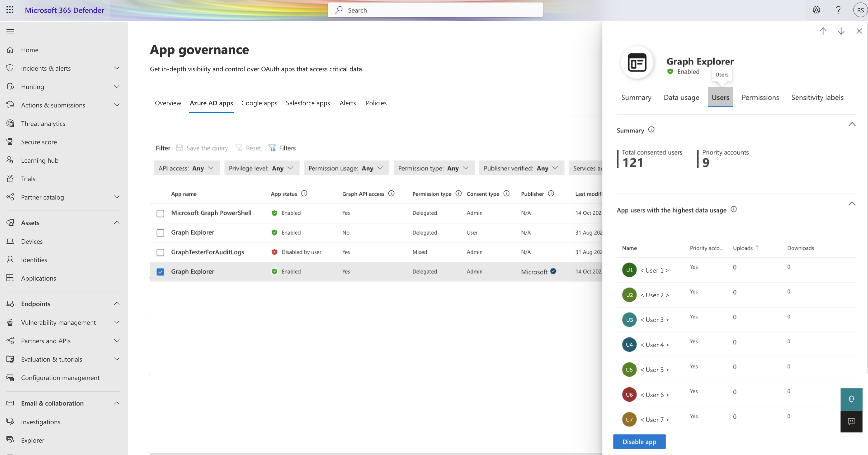Image resolution: width=868 pixels, height=455 pixels.
Task: Click the Settings gear icon in top right
Action: coord(816,10)
